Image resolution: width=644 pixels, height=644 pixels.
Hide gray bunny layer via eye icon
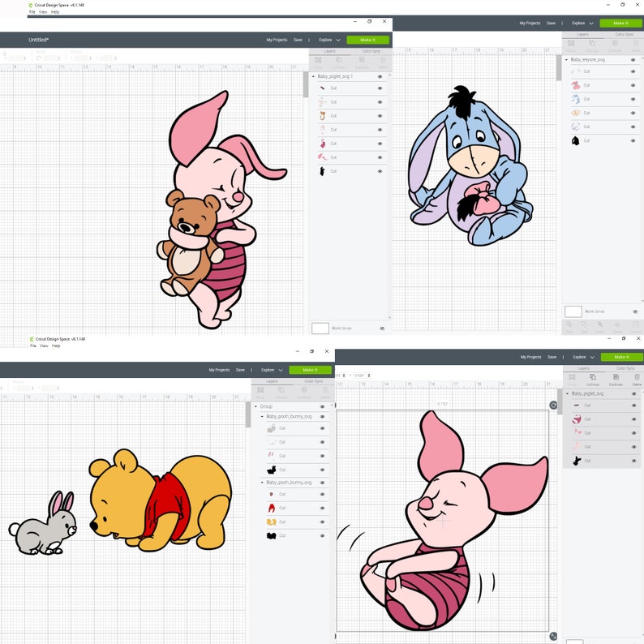322,428
